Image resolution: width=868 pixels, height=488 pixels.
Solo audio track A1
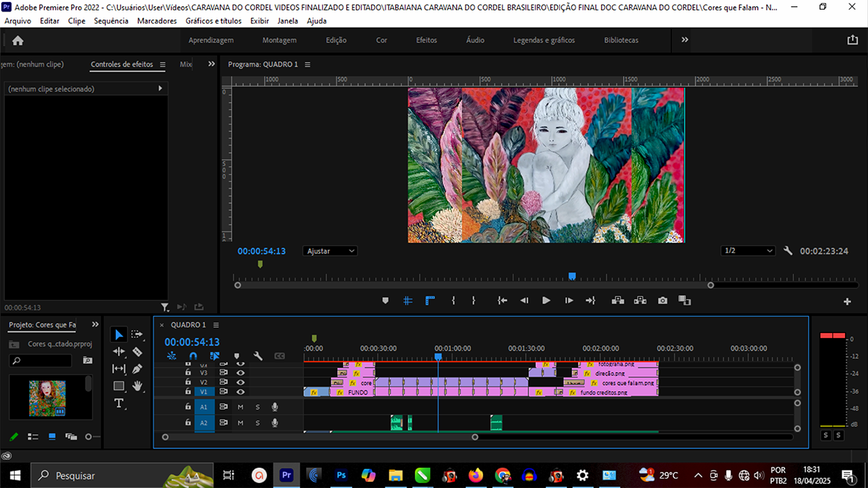click(x=257, y=407)
